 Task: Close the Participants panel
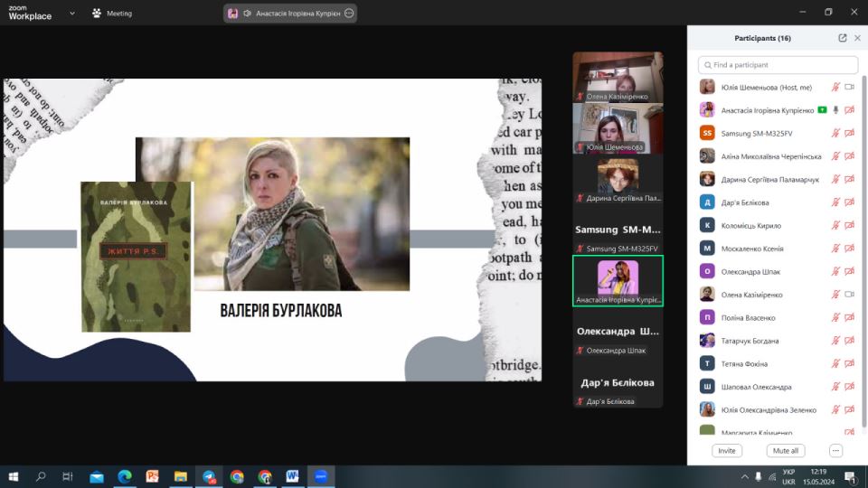coord(857,38)
